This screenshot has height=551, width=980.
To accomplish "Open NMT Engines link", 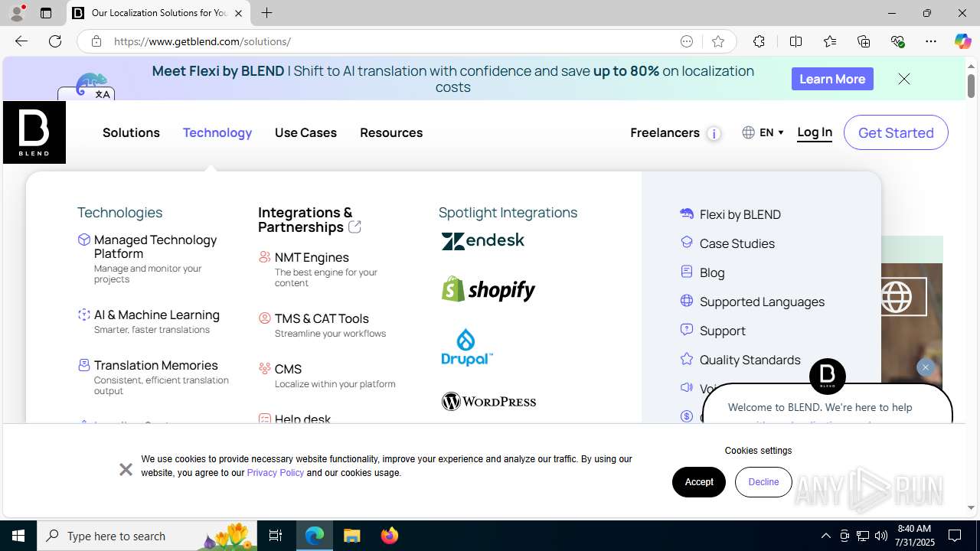I will 312,257.
